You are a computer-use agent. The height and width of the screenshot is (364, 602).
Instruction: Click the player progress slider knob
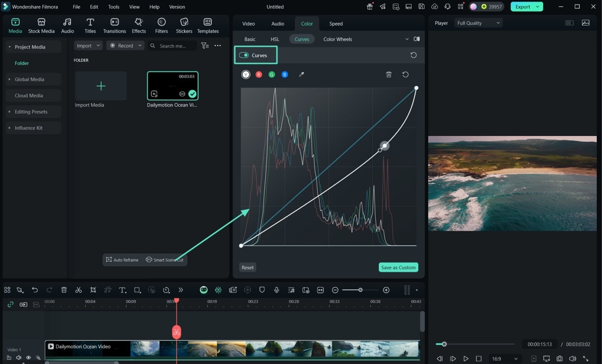444,344
